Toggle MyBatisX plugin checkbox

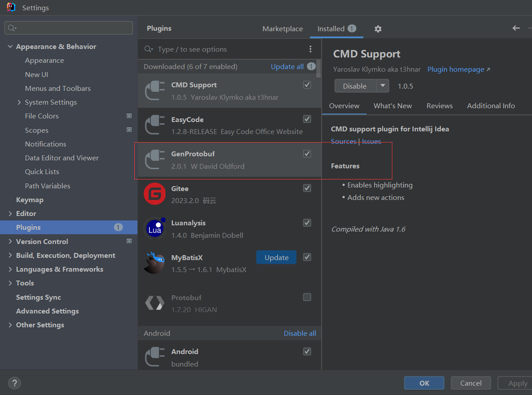(x=307, y=257)
